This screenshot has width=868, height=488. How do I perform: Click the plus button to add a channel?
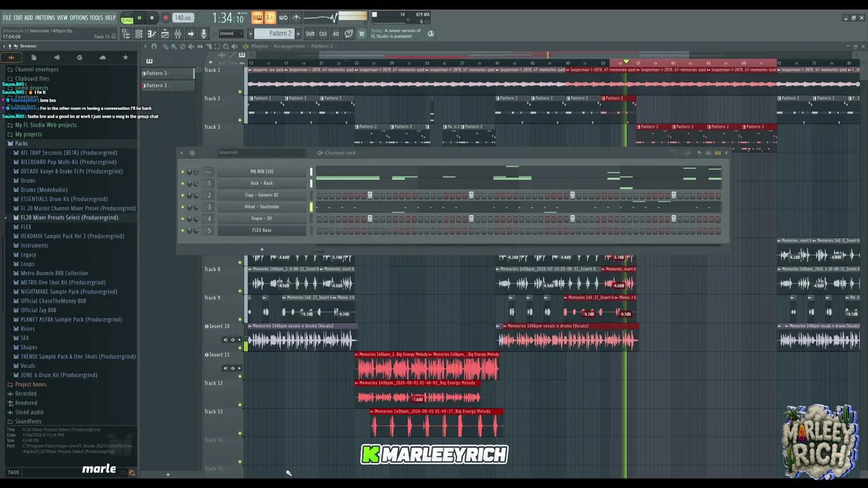pos(262,249)
